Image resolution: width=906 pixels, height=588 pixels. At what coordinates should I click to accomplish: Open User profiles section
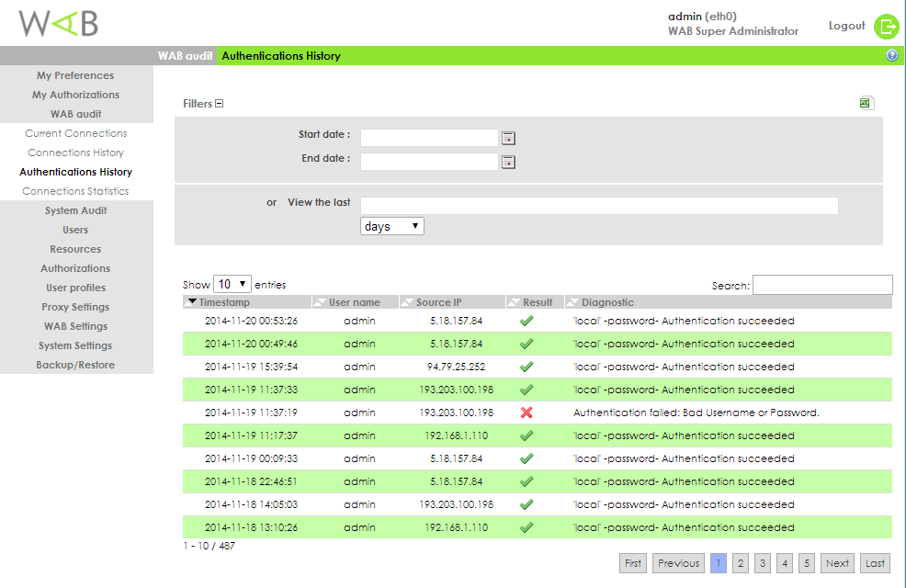(75, 288)
